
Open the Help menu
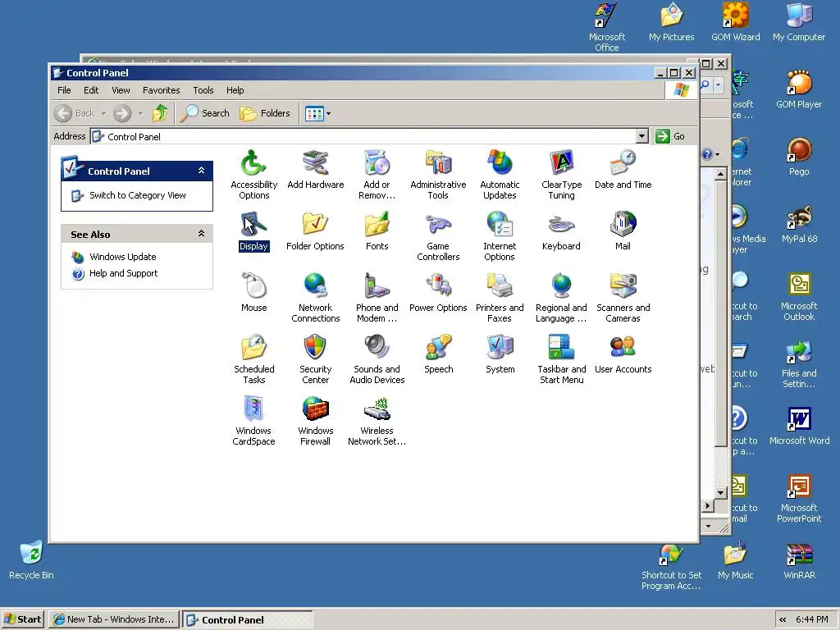[235, 90]
